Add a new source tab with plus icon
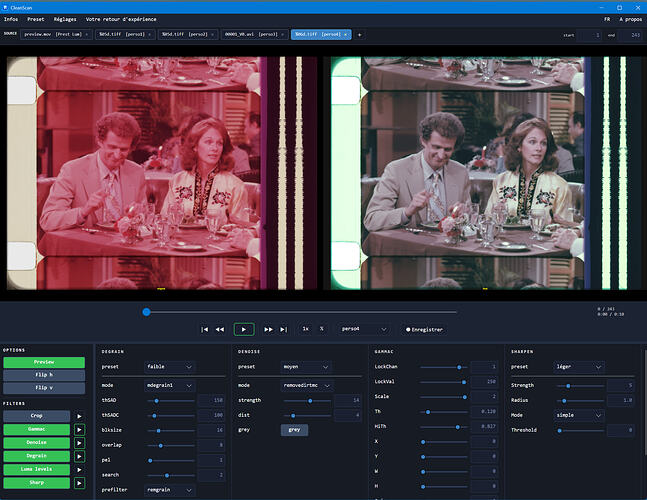 (x=360, y=34)
